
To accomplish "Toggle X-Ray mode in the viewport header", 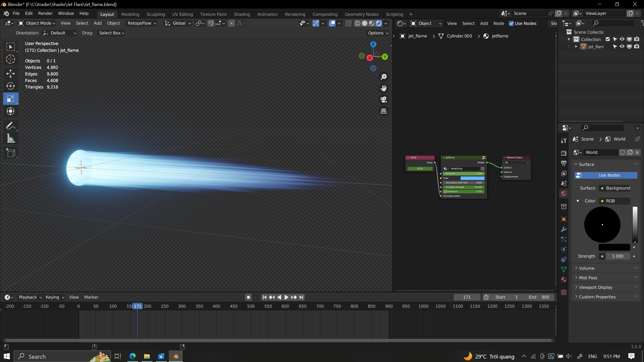I will point(348,23).
